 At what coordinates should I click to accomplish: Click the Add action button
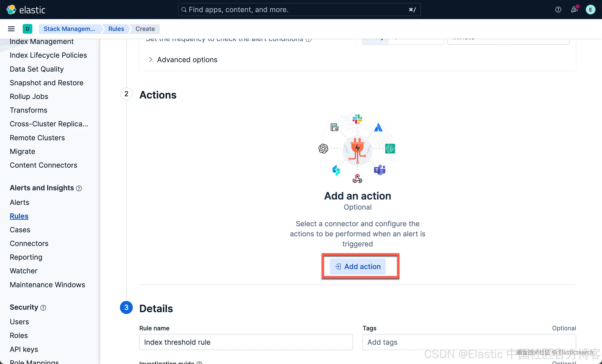point(357,266)
